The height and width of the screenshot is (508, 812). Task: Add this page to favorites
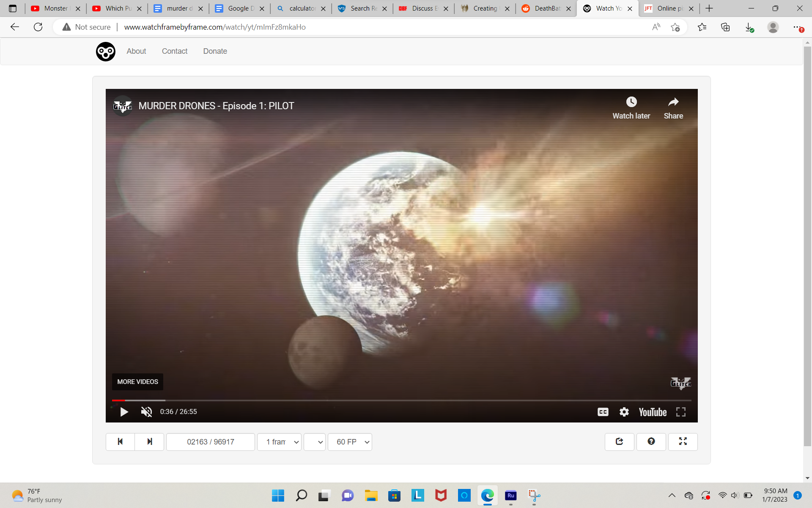(675, 27)
